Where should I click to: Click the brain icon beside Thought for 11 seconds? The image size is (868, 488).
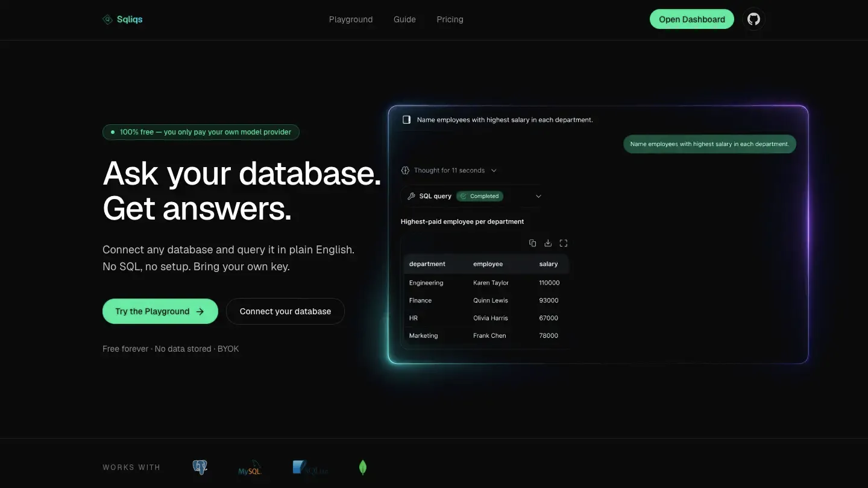click(x=405, y=171)
